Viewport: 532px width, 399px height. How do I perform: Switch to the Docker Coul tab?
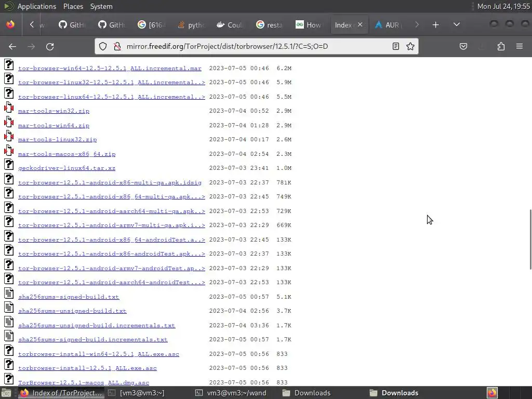230,25
